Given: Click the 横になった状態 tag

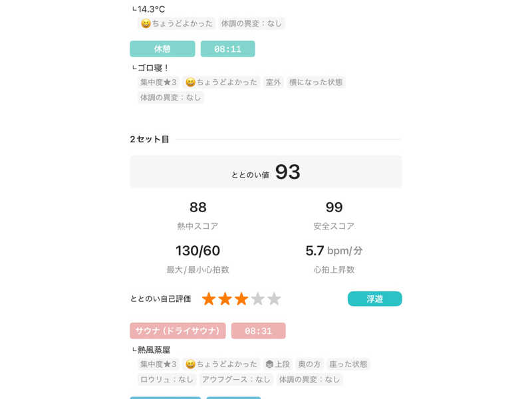Looking at the screenshot, I should pos(316,82).
